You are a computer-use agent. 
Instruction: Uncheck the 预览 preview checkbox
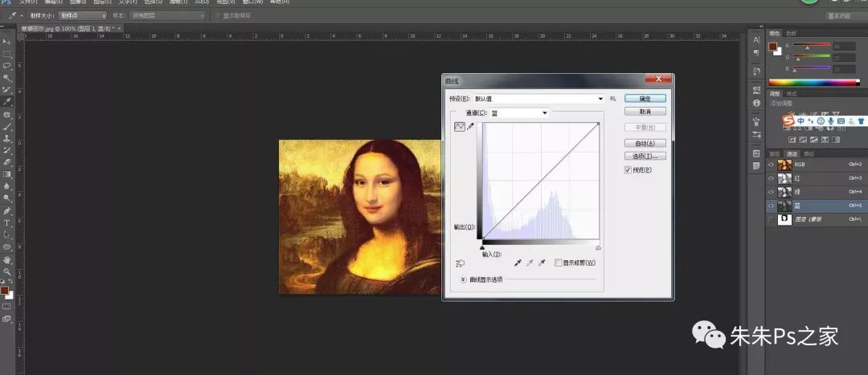tap(628, 170)
